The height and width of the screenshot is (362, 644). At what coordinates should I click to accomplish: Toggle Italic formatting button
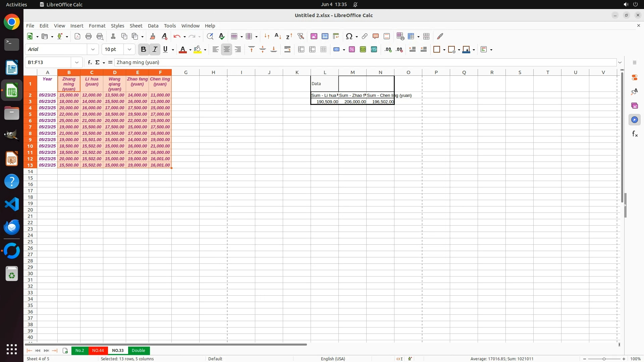point(155,50)
